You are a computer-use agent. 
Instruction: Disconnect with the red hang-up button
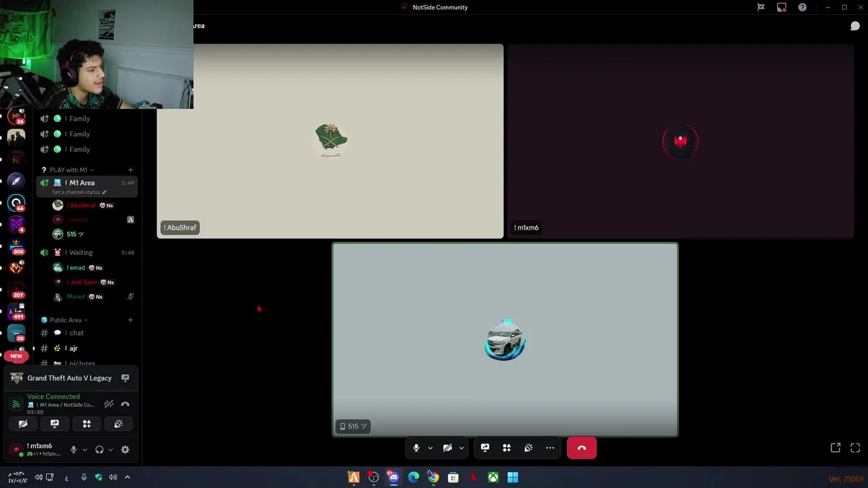(x=582, y=448)
